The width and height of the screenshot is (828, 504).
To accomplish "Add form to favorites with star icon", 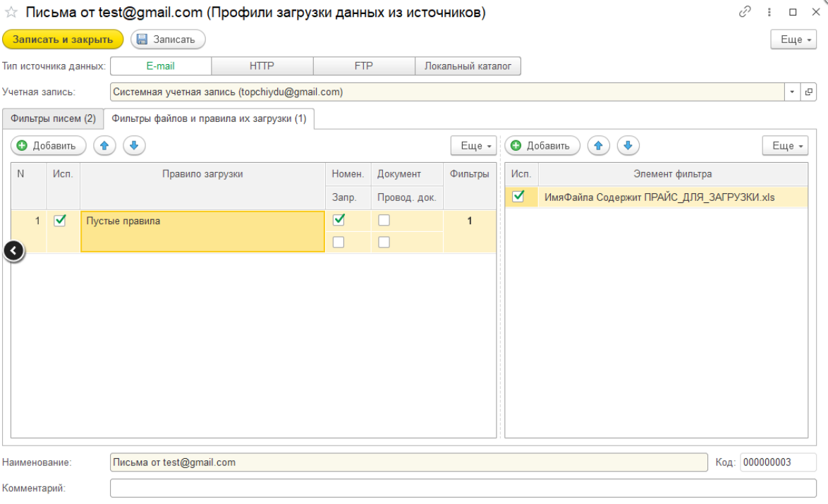I will point(11,13).
